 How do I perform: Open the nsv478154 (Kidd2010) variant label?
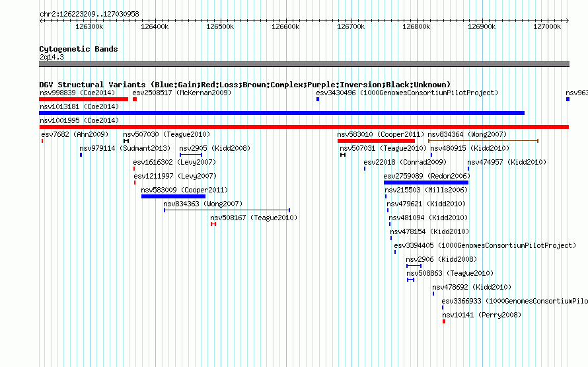pyautogui.click(x=429, y=231)
